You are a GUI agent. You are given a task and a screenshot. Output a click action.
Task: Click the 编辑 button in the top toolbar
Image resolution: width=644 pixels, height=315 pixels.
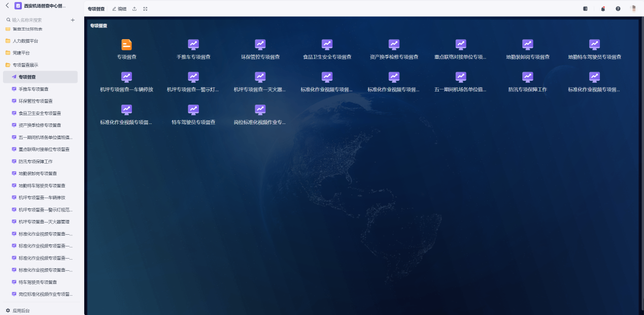(119, 9)
